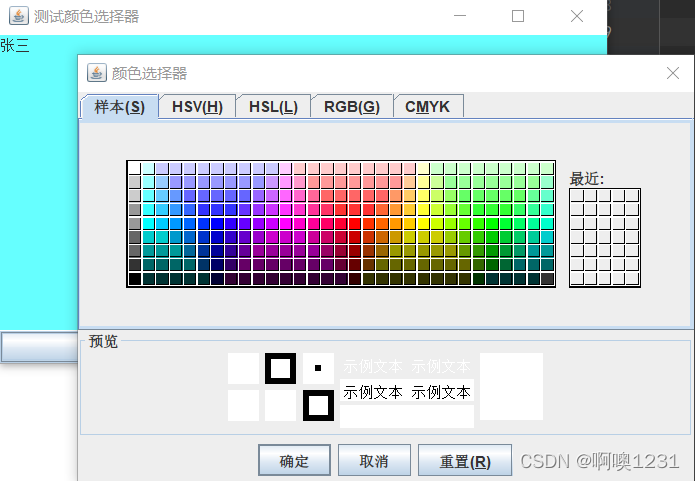Screen dimensions: 695x481
Task: Select the HSL(L) tab
Action: 273,107
